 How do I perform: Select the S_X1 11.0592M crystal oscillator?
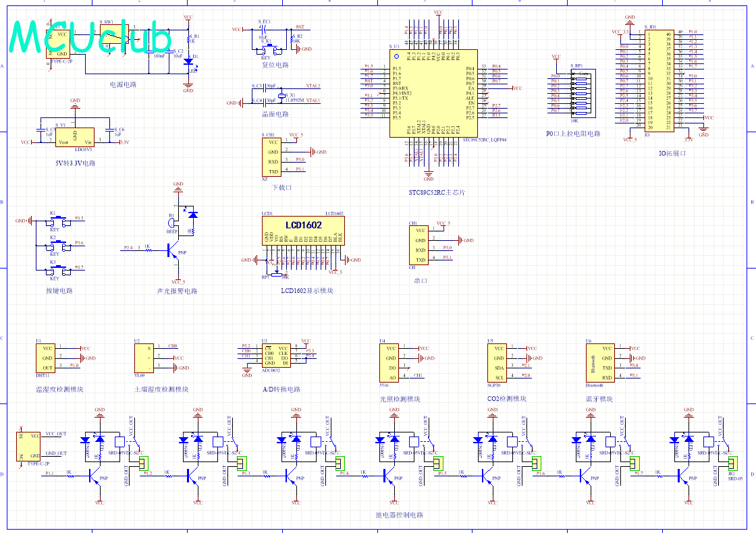coord(285,96)
